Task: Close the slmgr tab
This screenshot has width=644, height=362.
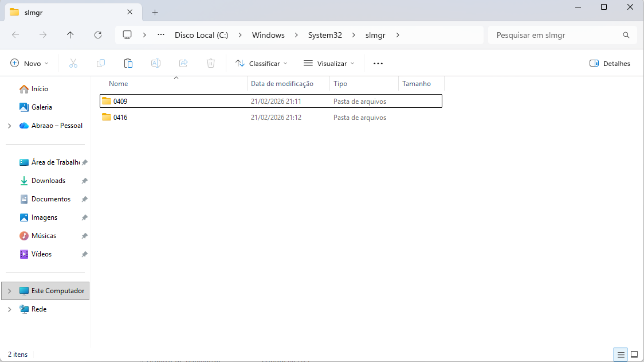Action: click(x=130, y=13)
